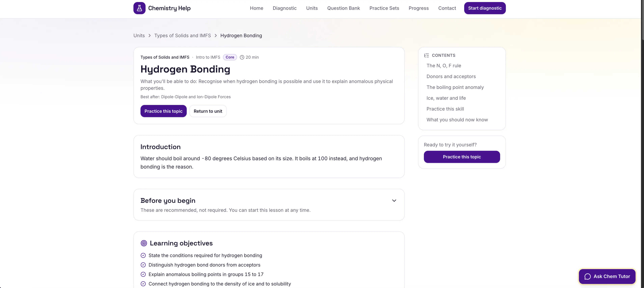This screenshot has height=288, width=644.
Task: Click the check icon beside Distinguish hydrogen bond donors
Action: coord(143,265)
